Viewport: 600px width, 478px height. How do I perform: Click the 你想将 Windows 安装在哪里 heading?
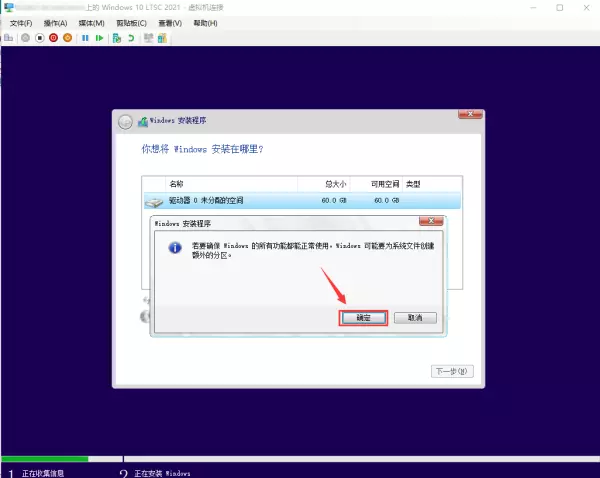tap(202, 149)
